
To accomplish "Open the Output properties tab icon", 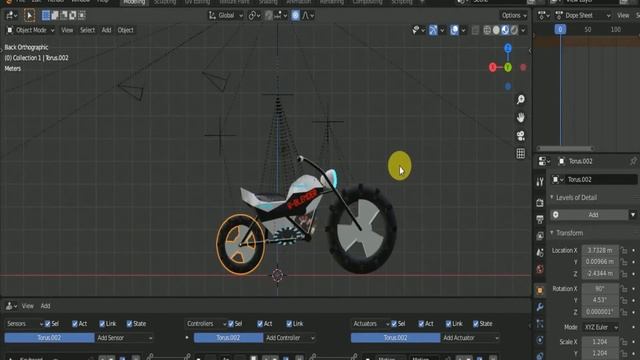I will (540, 219).
